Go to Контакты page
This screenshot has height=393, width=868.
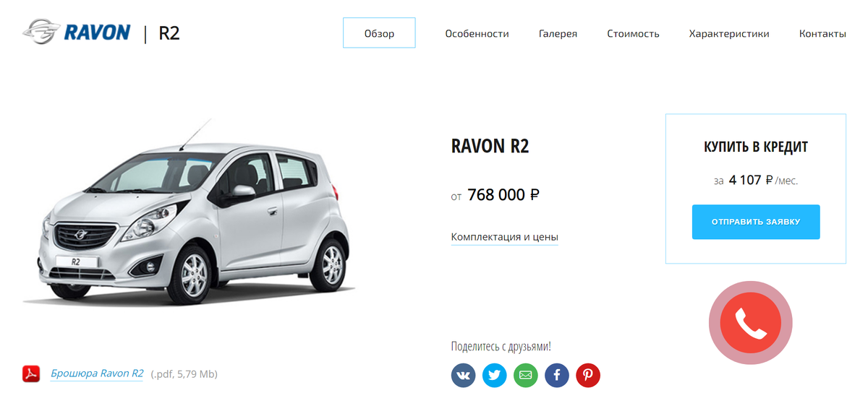click(x=822, y=33)
